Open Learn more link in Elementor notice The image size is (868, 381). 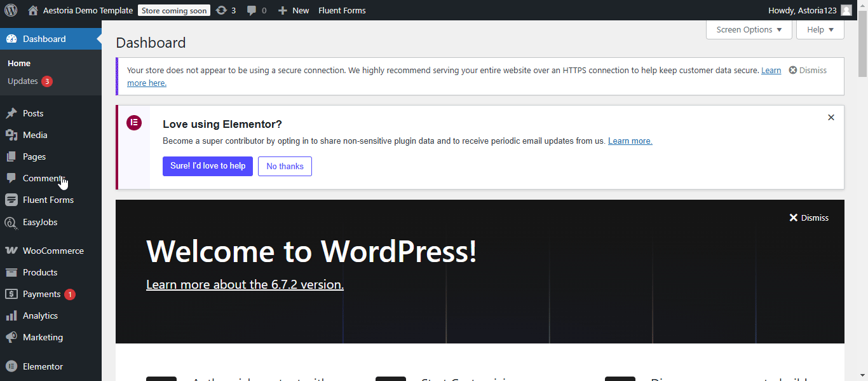tap(630, 141)
